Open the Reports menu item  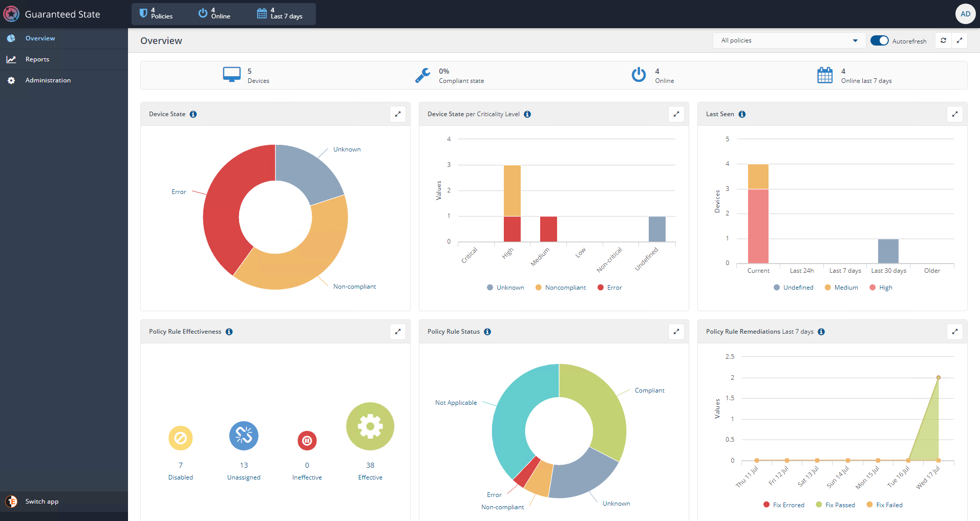(64, 59)
